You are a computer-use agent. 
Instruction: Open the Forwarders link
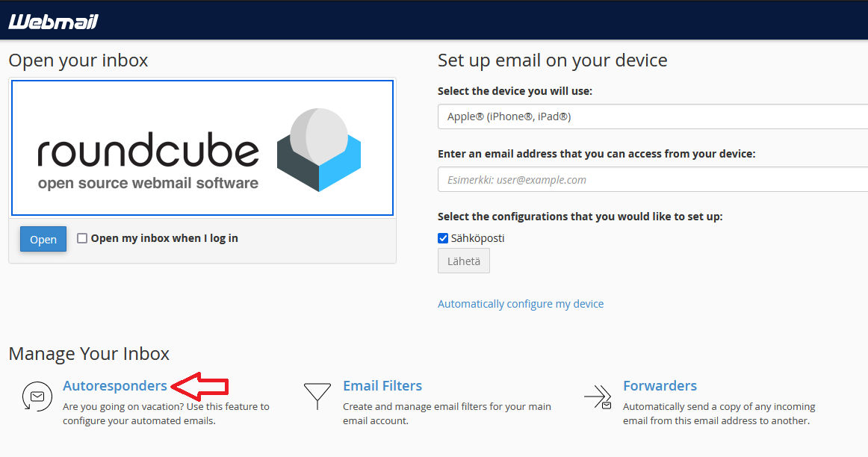(660, 385)
